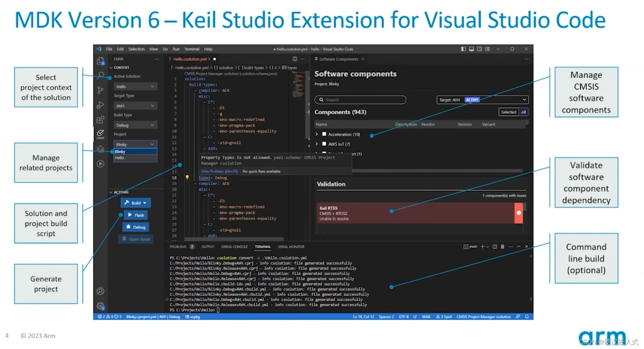Click the components search field
This screenshot has width=644, height=349.
point(360,100)
